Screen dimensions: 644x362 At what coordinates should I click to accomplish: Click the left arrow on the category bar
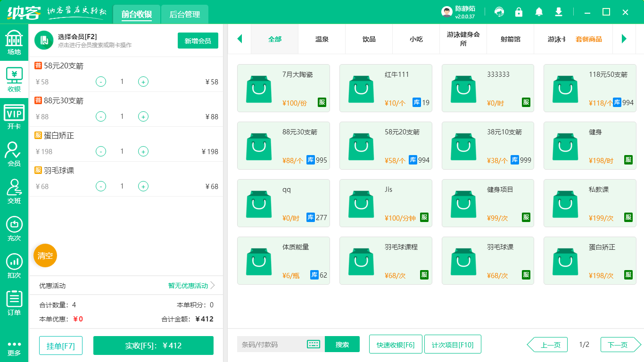point(239,39)
